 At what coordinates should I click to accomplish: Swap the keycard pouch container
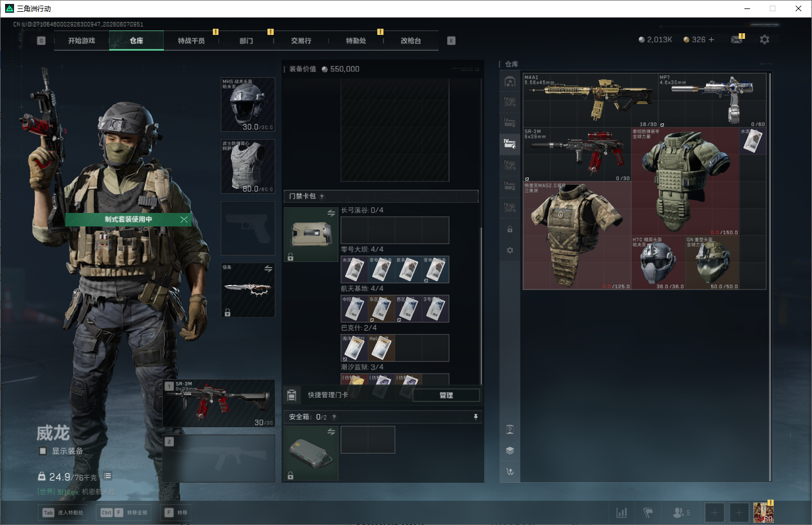tap(331, 213)
